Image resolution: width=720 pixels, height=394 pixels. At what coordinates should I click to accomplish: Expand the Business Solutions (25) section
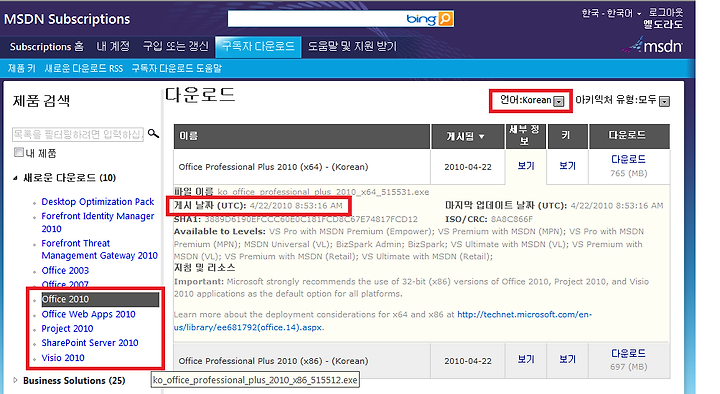point(15,380)
